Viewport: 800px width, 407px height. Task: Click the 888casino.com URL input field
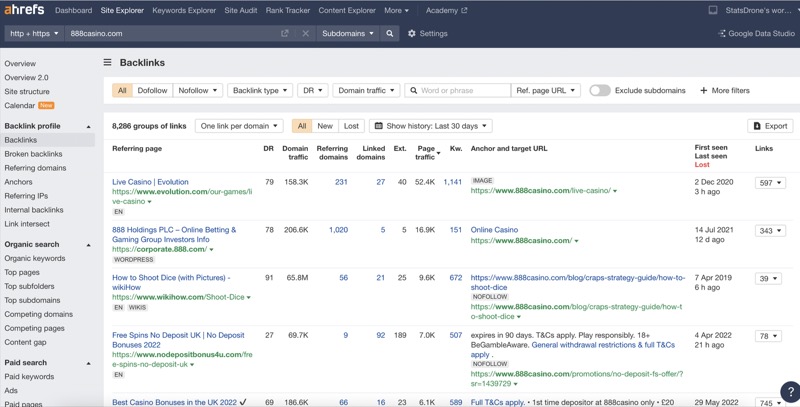(x=171, y=33)
